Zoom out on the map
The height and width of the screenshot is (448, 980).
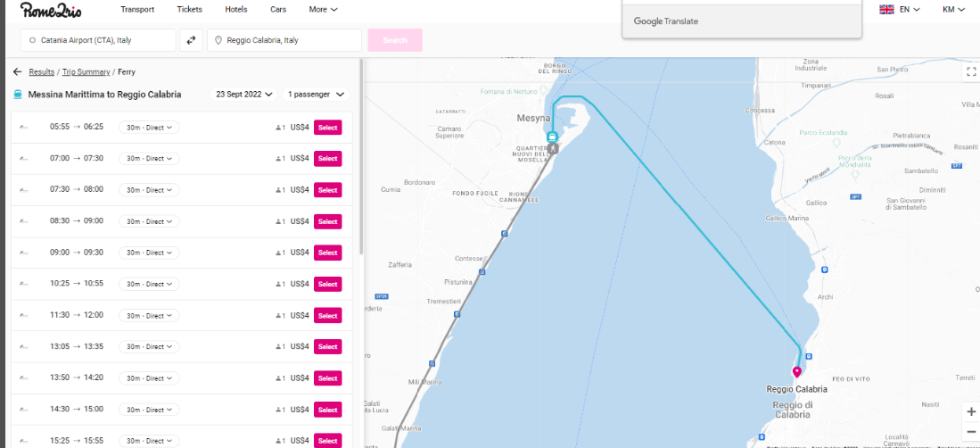coord(970,432)
